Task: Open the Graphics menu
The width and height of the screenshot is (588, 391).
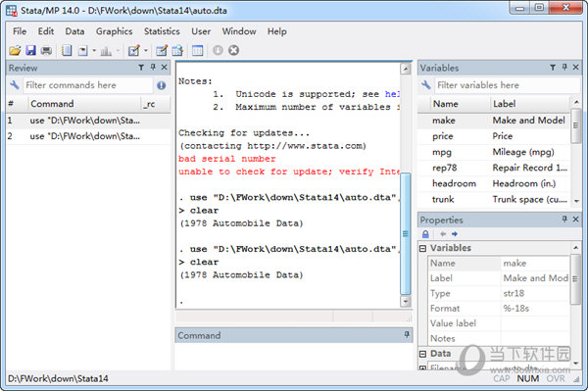Action: pos(114,31)
